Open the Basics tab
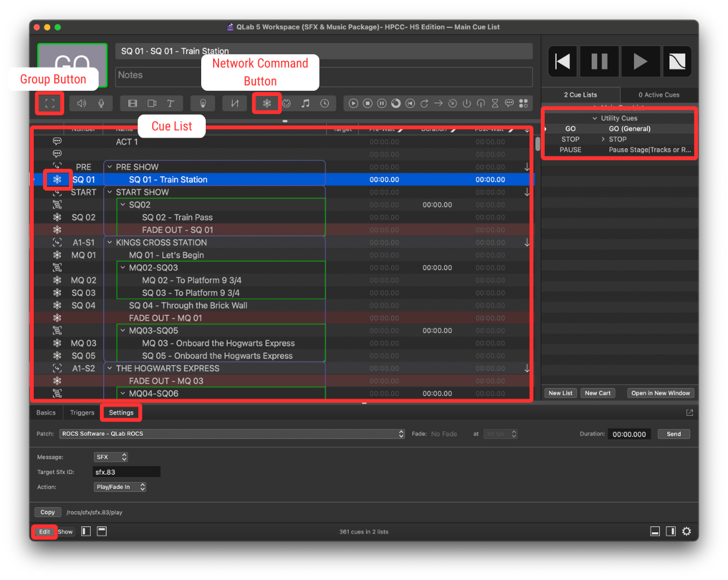Screen dimensions: 728x580 46,412
